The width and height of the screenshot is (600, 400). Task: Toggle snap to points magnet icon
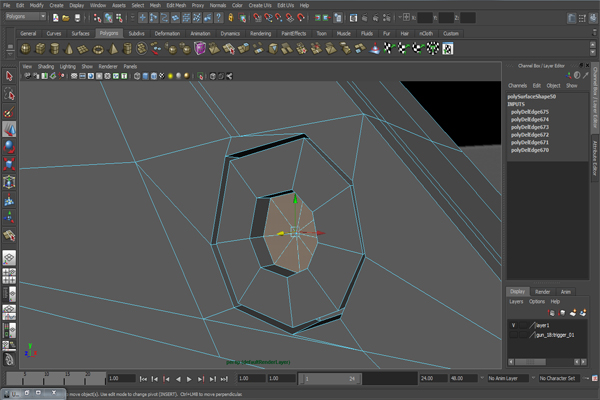pyautogui.click(x=279, y=18)
